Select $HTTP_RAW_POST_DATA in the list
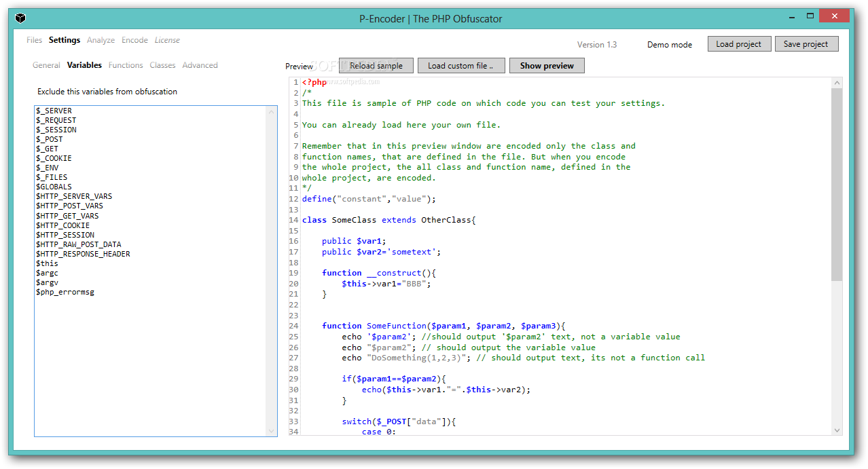The height and width of the screenshot is (469, 868). [79, 244]
